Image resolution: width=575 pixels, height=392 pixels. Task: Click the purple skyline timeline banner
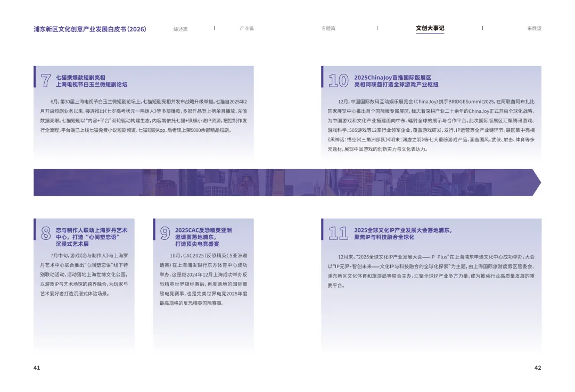(287, 182)
